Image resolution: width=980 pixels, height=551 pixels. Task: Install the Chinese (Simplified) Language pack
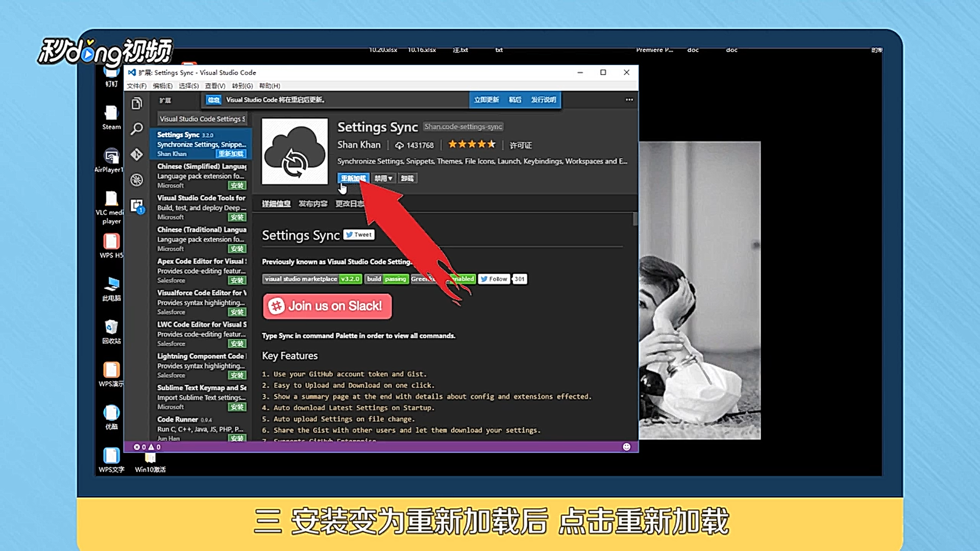237,185
